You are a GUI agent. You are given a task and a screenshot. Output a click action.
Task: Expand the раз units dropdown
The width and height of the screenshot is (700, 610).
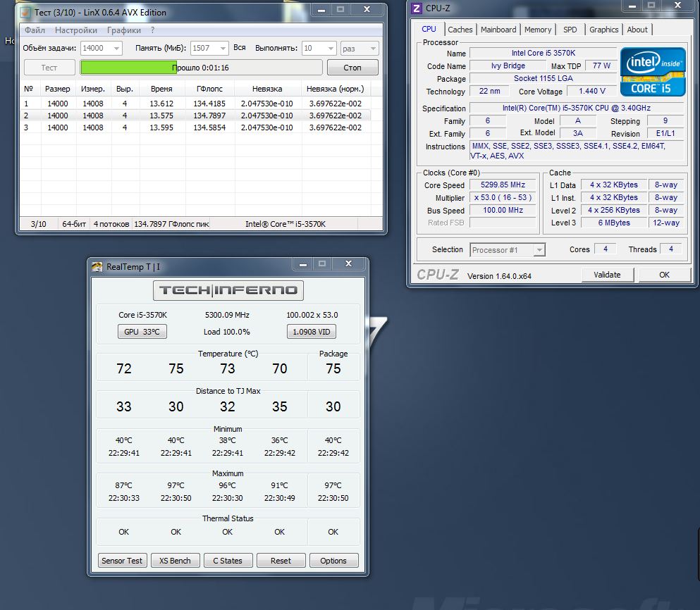(x=373, y=48)
